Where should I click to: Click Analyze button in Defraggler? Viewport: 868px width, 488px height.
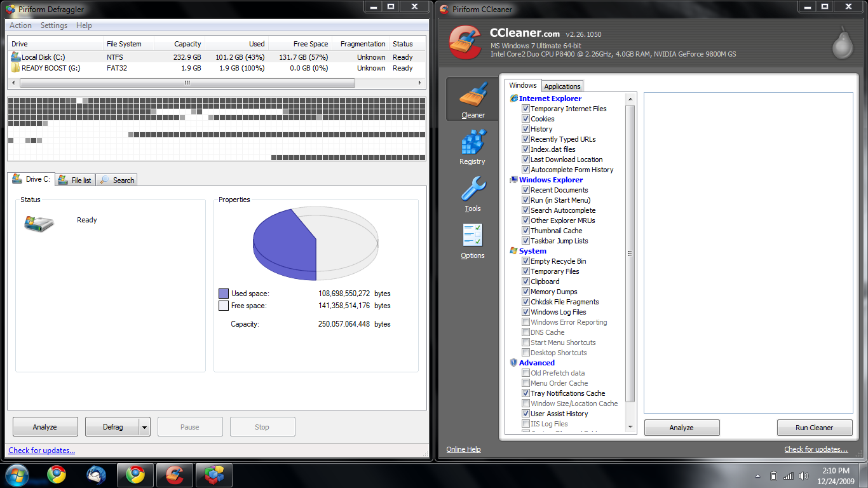coord(45,427)
